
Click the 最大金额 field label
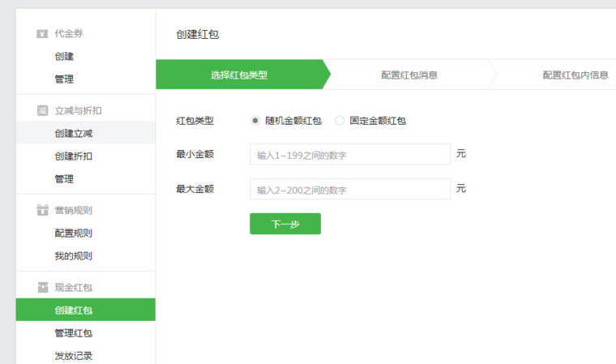point(195,189)
